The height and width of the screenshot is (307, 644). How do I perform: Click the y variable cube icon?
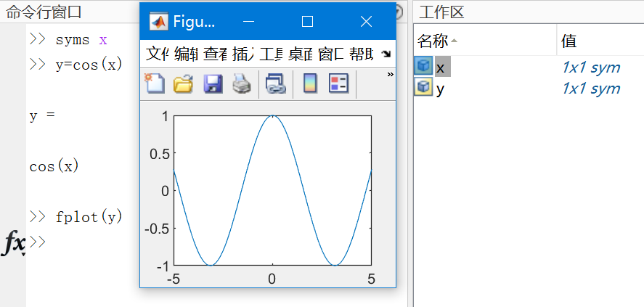point(423,87)
